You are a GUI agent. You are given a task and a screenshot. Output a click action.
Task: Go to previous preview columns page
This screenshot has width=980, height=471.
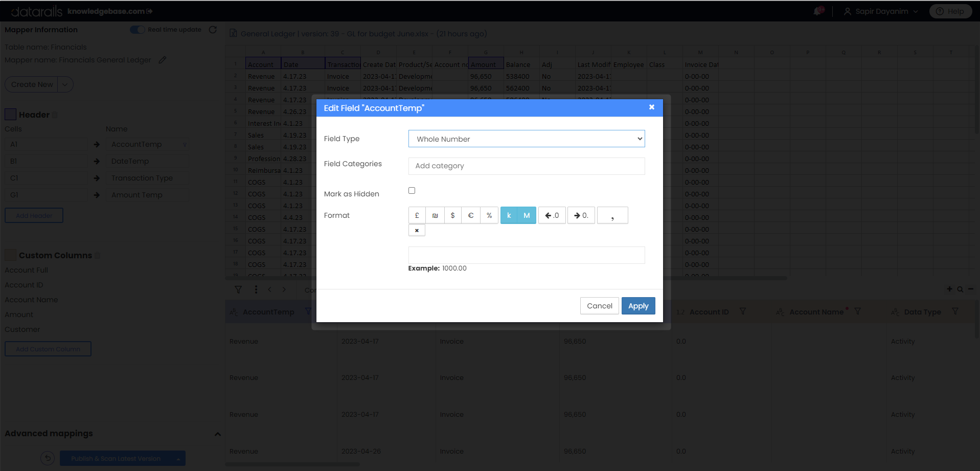pos(269,289)
